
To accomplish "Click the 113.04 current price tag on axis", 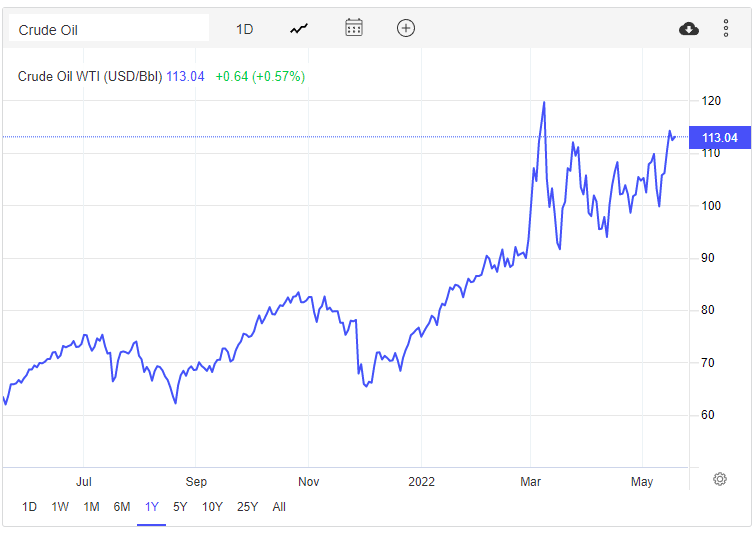I will pos(719,138).
